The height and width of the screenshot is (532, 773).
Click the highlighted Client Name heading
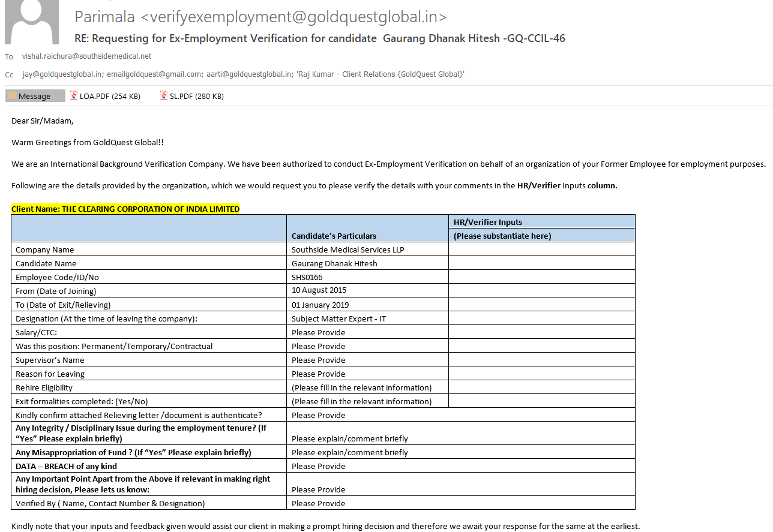(125, 209)
